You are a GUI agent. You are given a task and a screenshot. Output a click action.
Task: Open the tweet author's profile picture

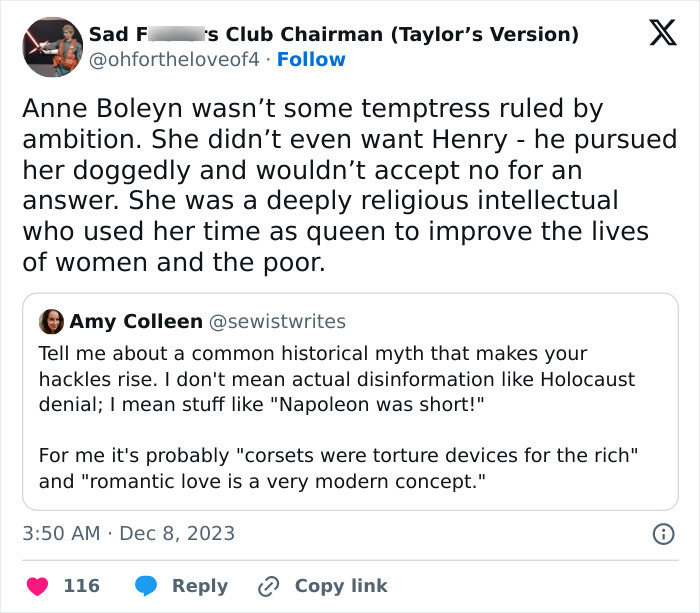click(51, 47)
